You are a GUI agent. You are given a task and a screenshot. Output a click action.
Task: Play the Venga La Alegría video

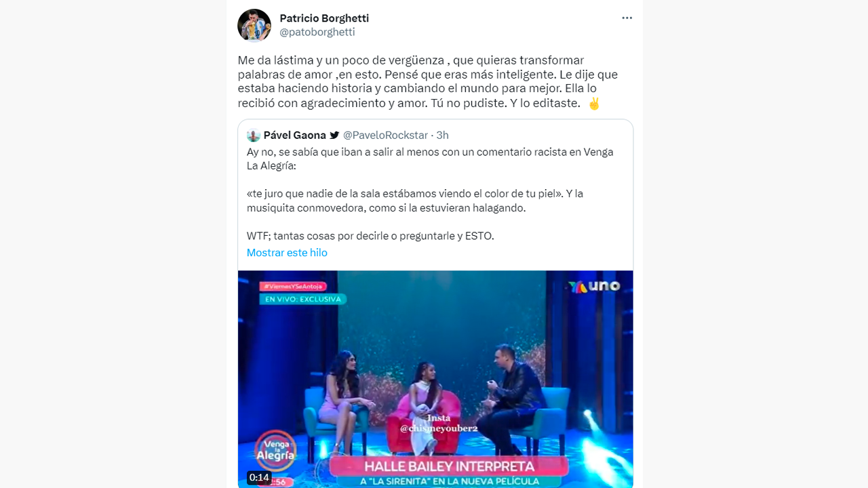coord(435,379)
